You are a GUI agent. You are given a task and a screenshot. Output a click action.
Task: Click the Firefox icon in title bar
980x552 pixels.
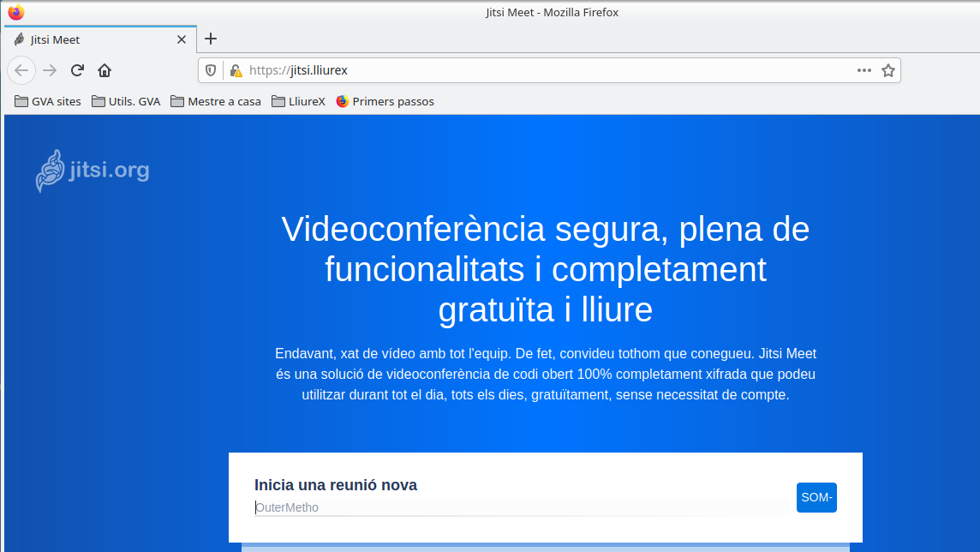point(15,12)
